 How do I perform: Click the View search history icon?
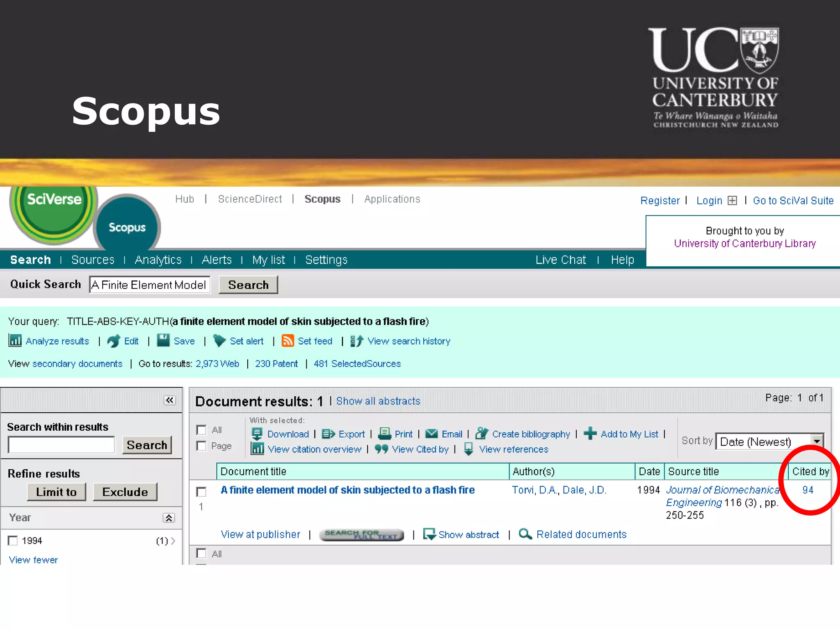[357, 340]
